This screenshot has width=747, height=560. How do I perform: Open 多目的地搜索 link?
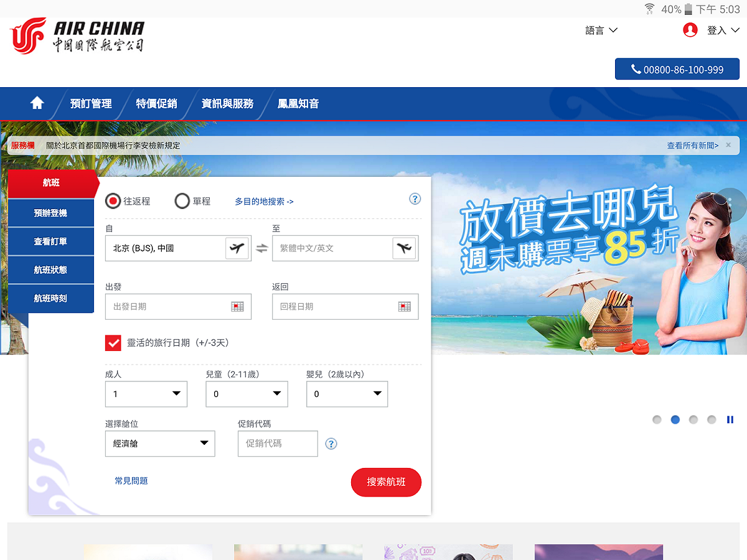coord(264,202)
